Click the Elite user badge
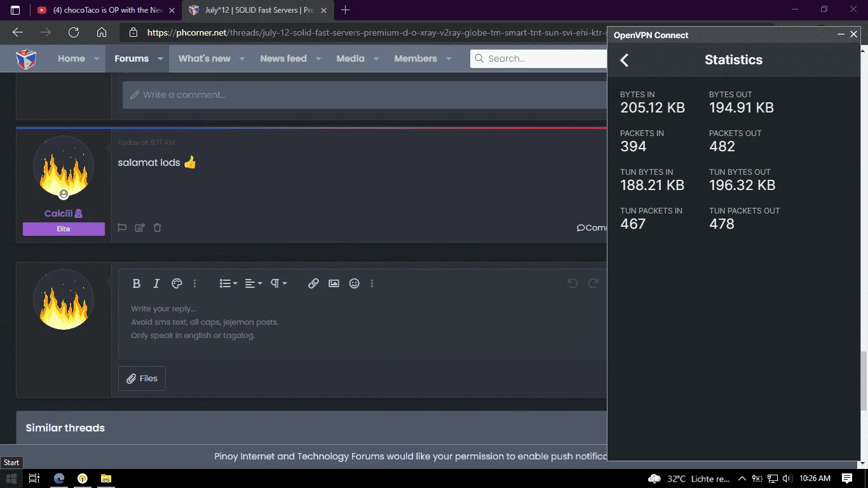 pyautogui.click(x=64, y=229)
